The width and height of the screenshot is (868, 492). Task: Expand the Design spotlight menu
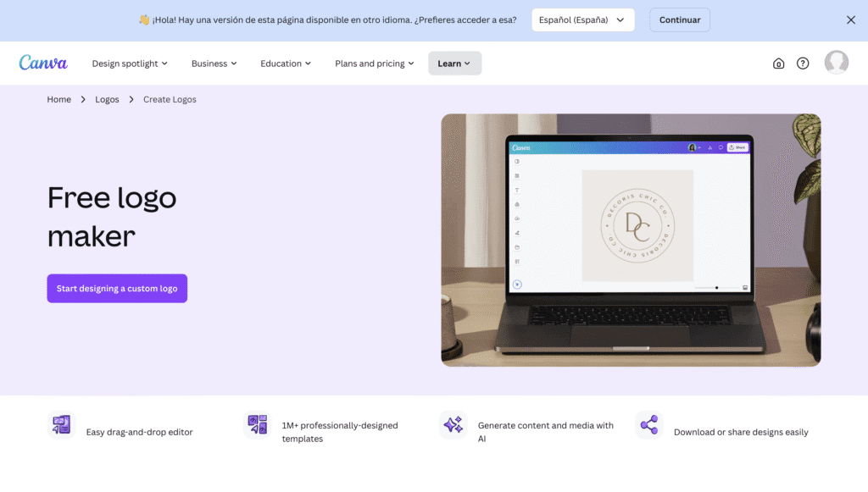[130, 64]
